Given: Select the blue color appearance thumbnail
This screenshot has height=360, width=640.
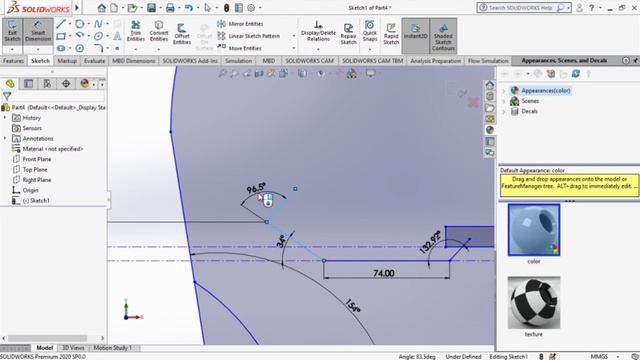Looking at the screenshot, I should 534,230.
